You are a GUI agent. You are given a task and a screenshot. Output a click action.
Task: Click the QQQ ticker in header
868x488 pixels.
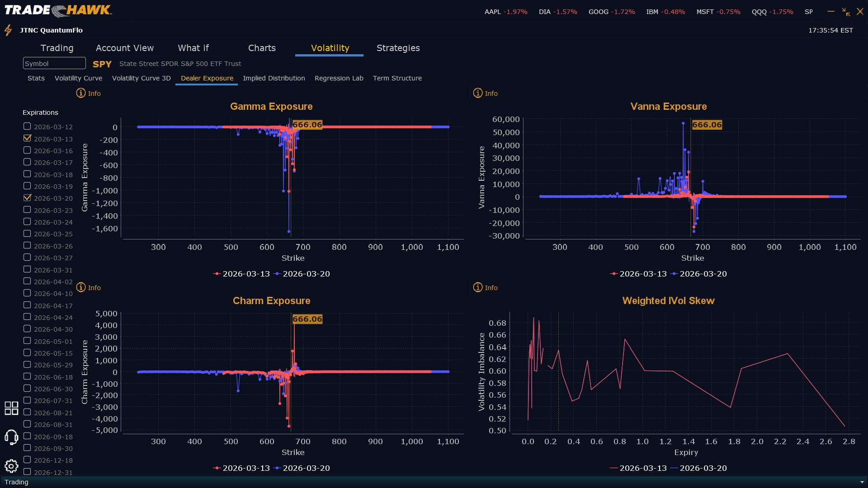pyautogui.click(x=759, y=12)
